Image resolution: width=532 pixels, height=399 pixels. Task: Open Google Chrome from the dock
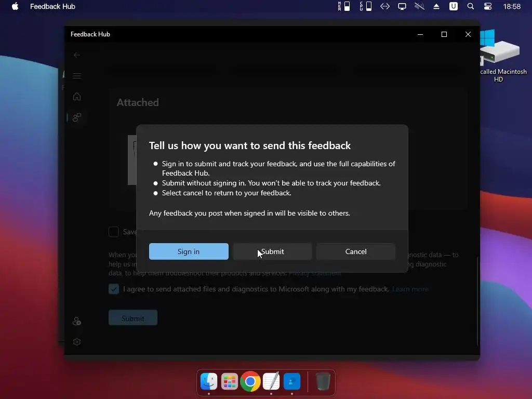pyautogui.click(x=250, y=381)
